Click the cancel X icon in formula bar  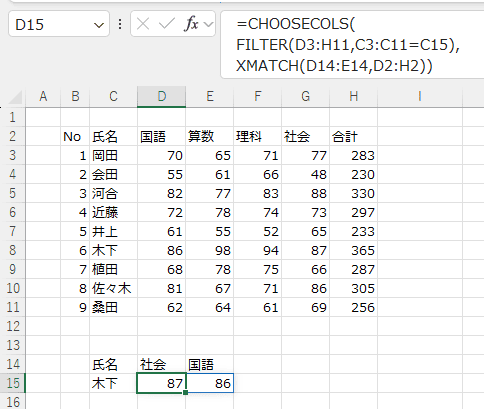click(143, 24)
